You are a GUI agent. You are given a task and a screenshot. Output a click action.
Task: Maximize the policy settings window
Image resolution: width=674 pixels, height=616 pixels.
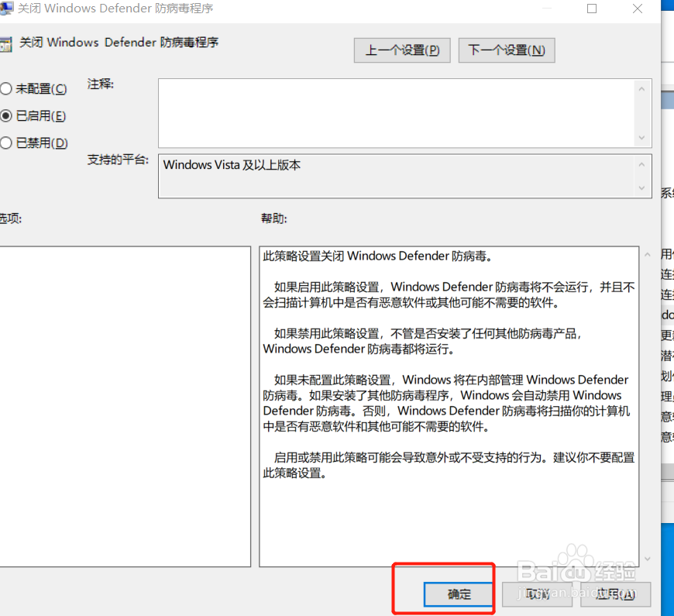tap(592, 9)
